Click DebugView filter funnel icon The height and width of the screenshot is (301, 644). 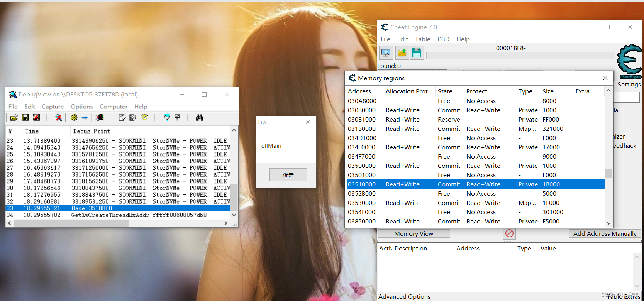167,118
